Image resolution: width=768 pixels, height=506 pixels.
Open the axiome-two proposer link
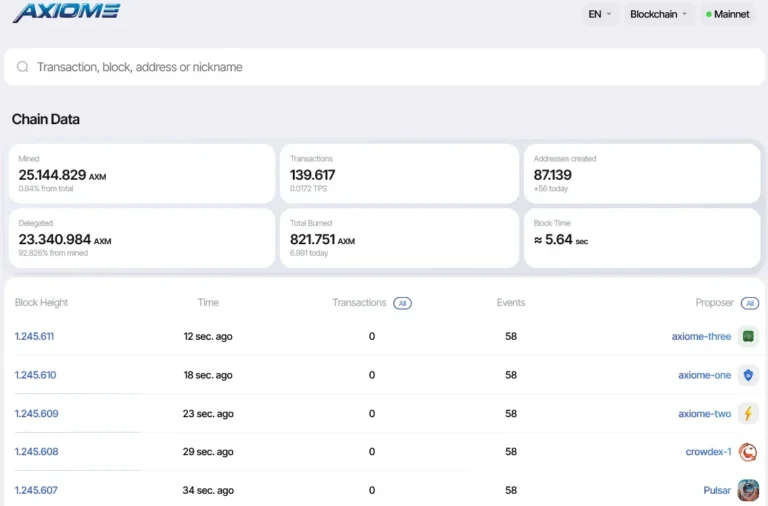pos(704,413)
